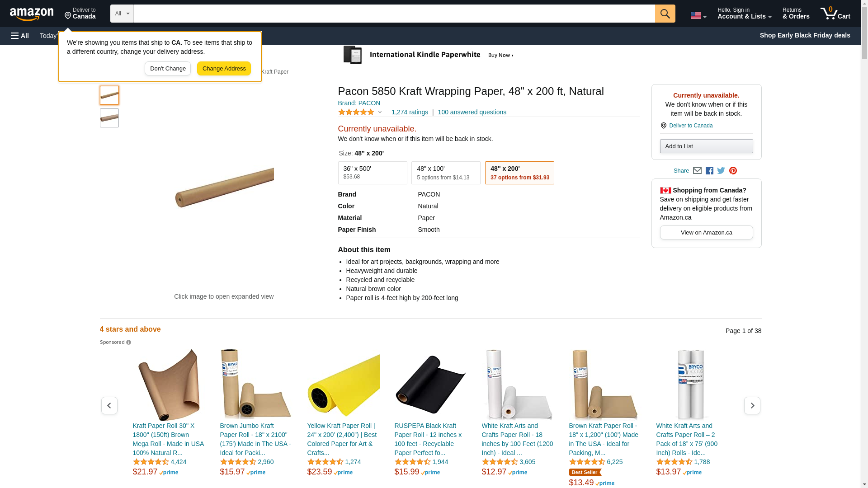Screen dimensions: 868x488
Task: Open the All hamburger menu
Action: (20, 36)
